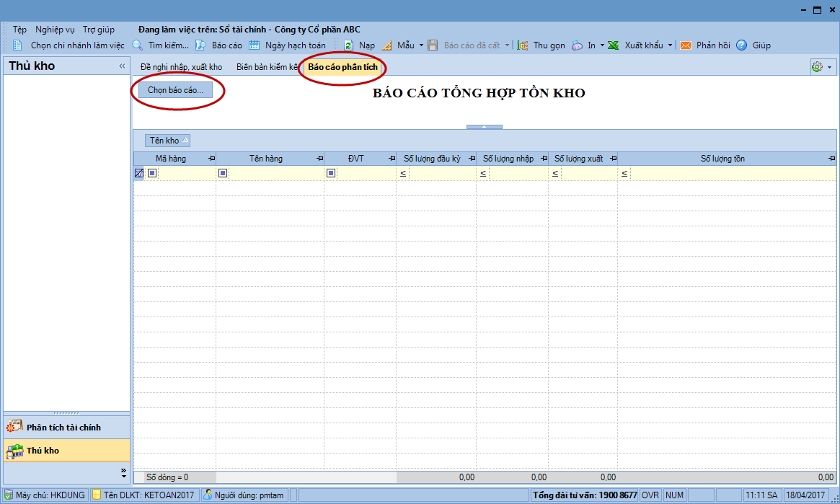Click the Chọn báo cáo button

[175, 90]
